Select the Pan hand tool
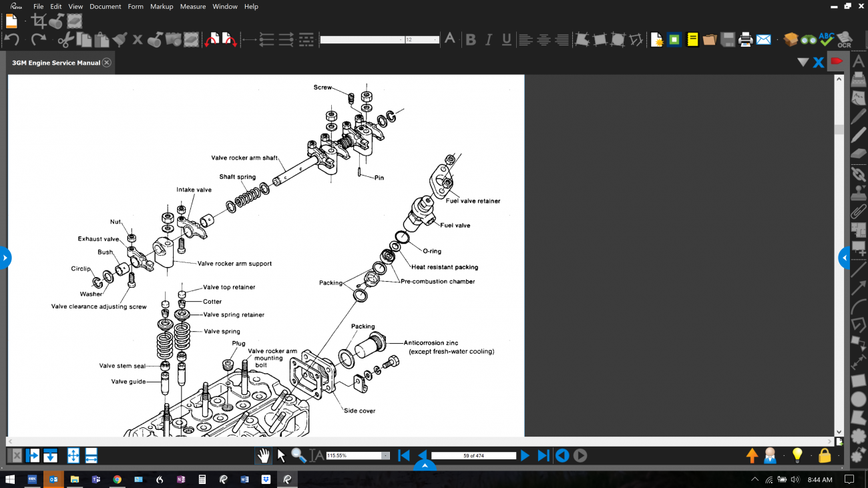Image resolution: width=868 pixels, height=488 pixels. (264, 455)
